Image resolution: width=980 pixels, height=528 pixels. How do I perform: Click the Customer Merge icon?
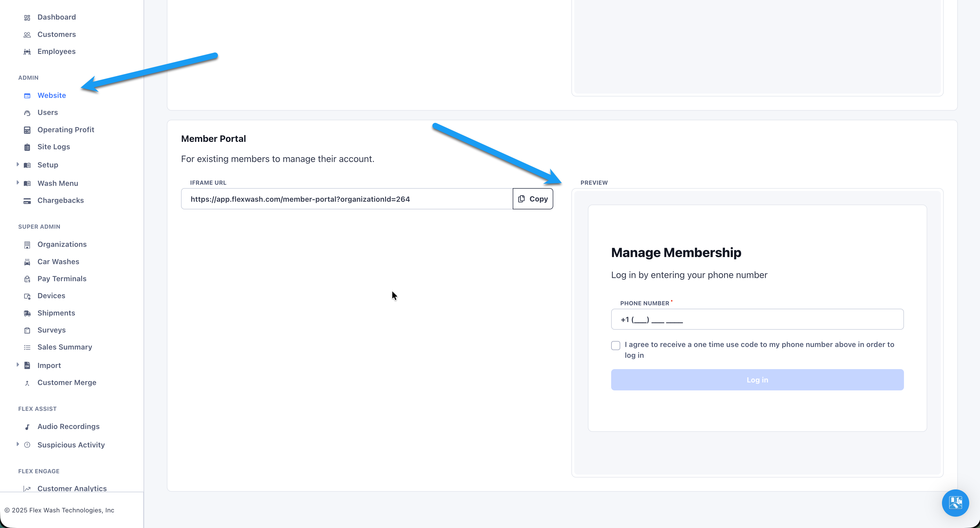click(x=27, y=383)
